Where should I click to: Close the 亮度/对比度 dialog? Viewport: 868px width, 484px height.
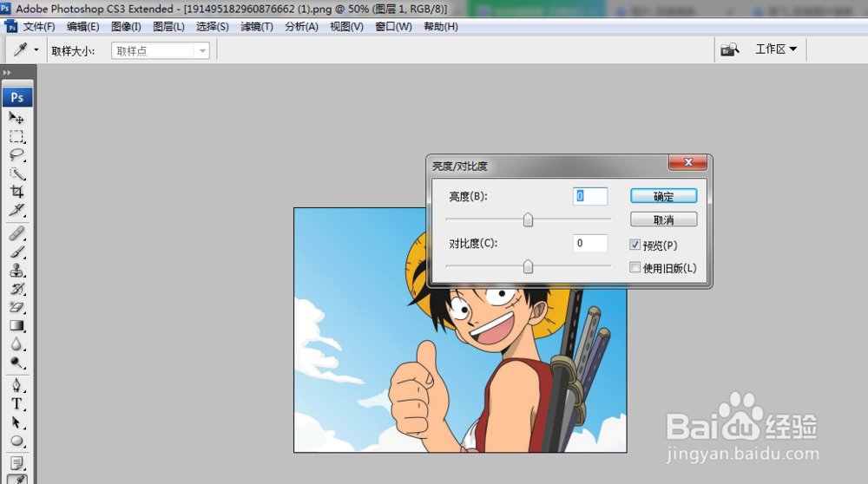point(688,162)
